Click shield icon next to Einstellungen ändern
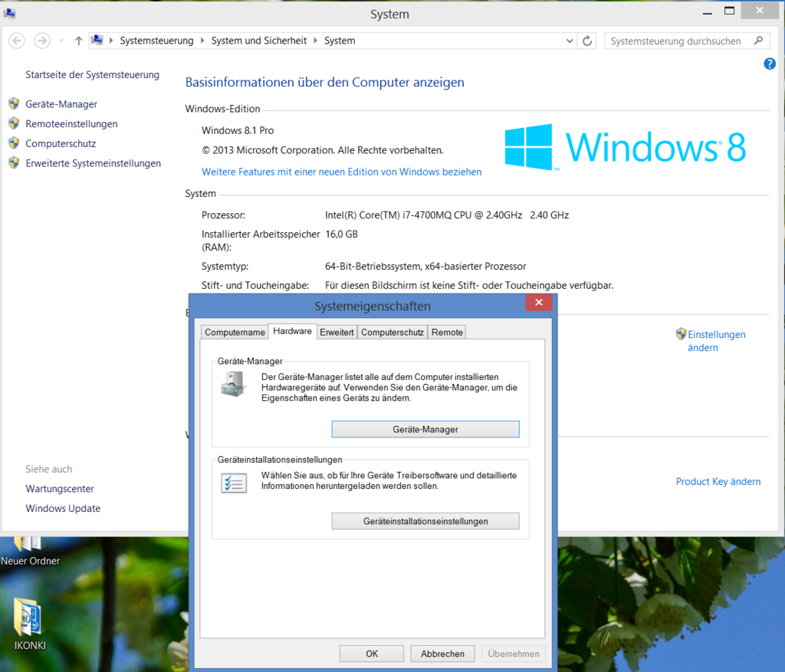785x672 pixels. tap(681, 334)
